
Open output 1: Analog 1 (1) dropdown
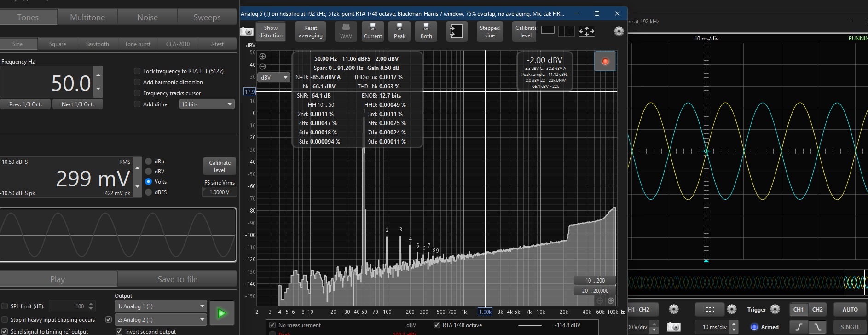point(160,306)
